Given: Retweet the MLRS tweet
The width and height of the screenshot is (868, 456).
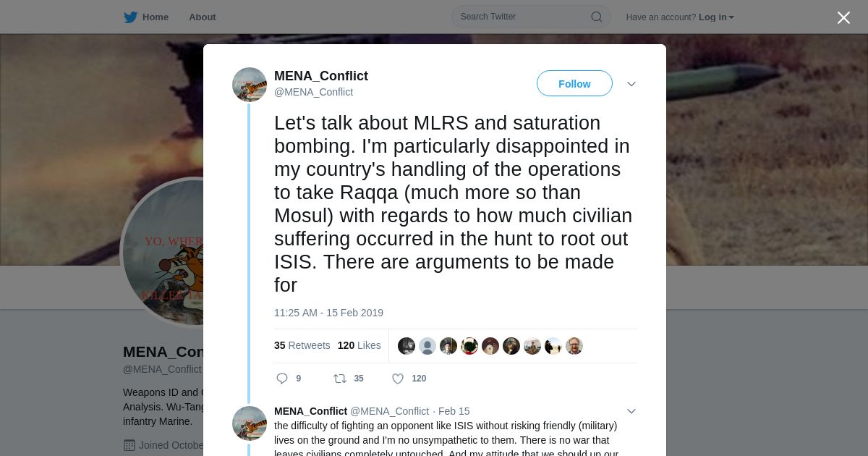Looking at the screenshot, I should (340, 379).
